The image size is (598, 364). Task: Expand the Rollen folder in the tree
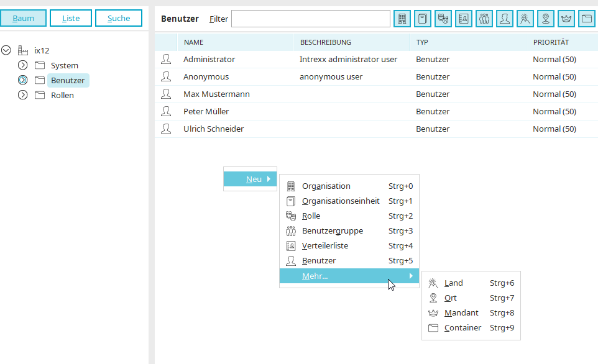tap(23, 95)
